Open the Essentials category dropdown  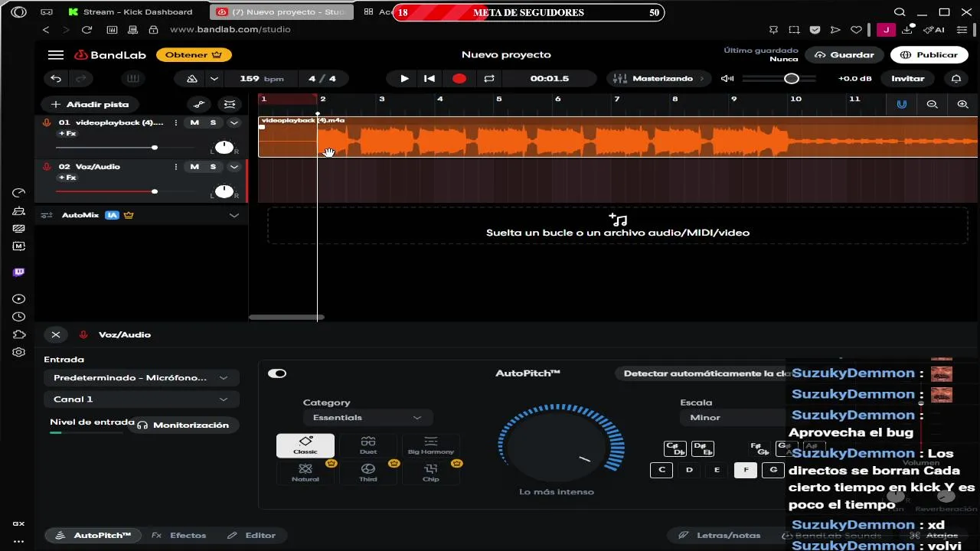click(x=367, y=418)
